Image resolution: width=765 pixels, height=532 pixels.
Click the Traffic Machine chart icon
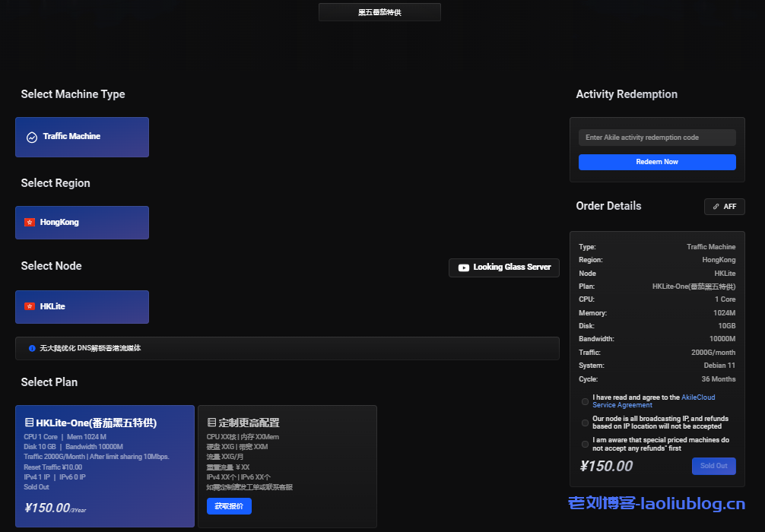click(x=32, y=138)
